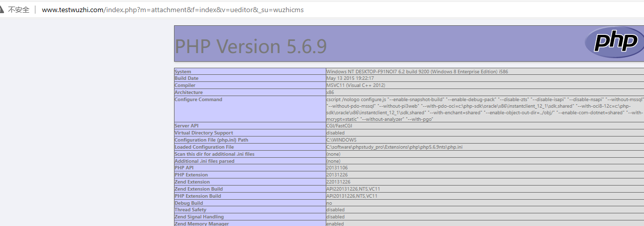The image size is (644, 226).
Task: Click the Debug Build row label
Action: [188, 203]
